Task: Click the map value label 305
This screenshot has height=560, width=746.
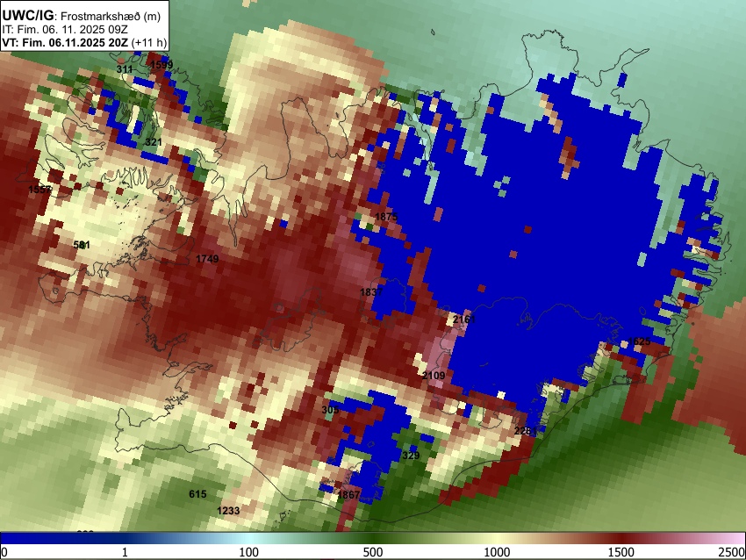Action: click(330, 410)
